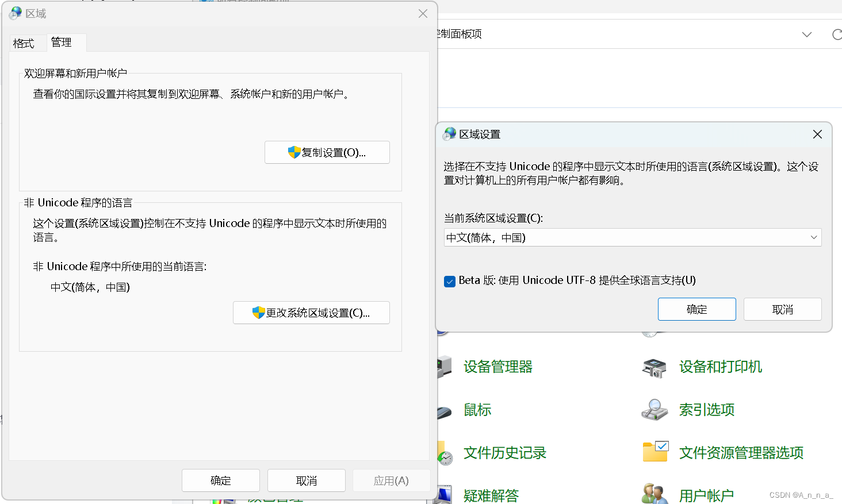Open 鼠标 settings icon
This screenshot has width=842, height=504.
click(477, 410)
